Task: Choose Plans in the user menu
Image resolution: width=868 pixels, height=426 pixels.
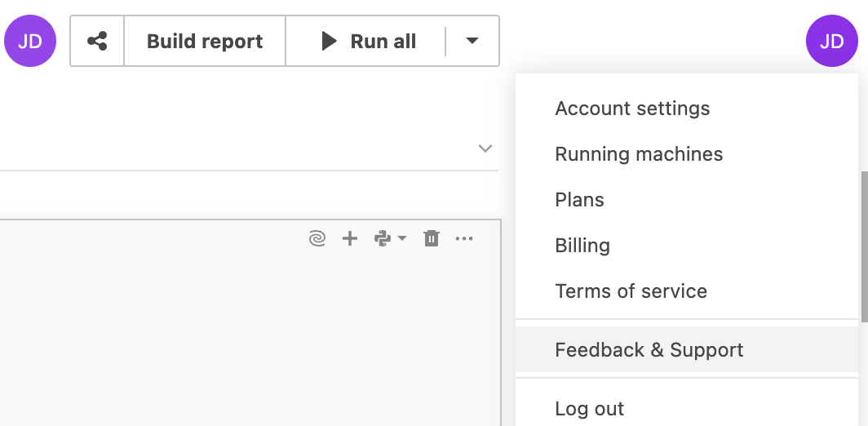Action: 579,200
